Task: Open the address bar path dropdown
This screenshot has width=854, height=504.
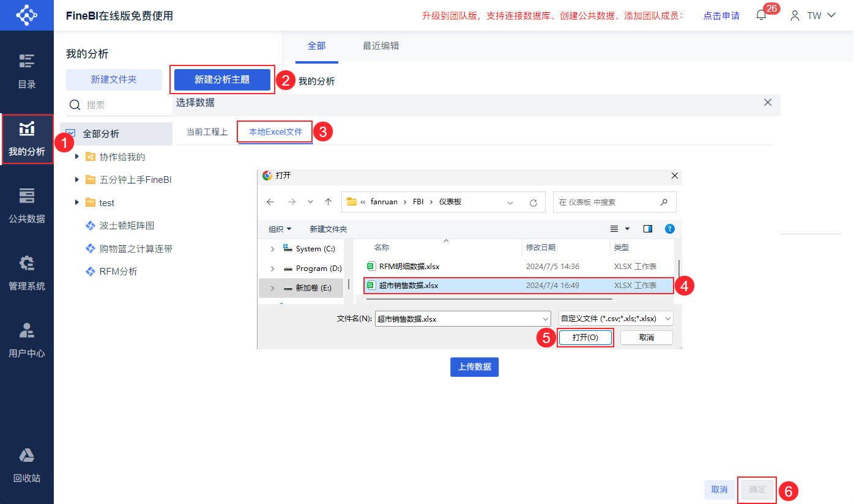Action: [510, 202]
